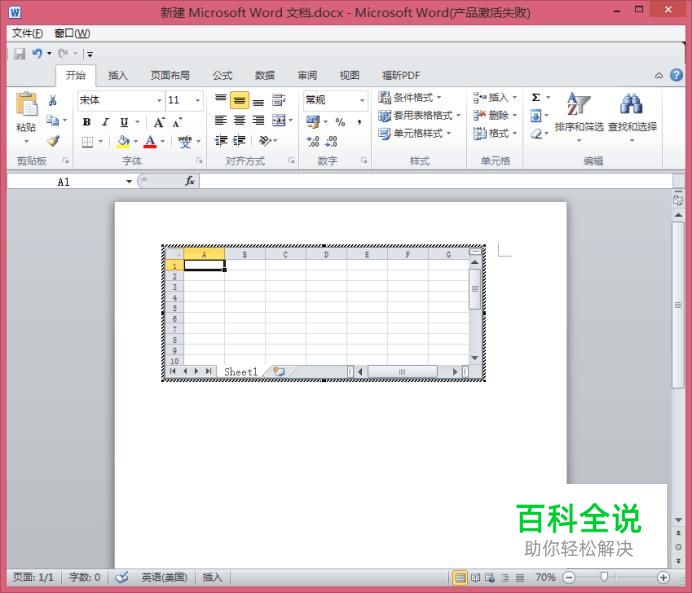The width and height of the screenshot is (692, 593).
Task: Open number format dropdown (常规)
Action: click(362, 101)
